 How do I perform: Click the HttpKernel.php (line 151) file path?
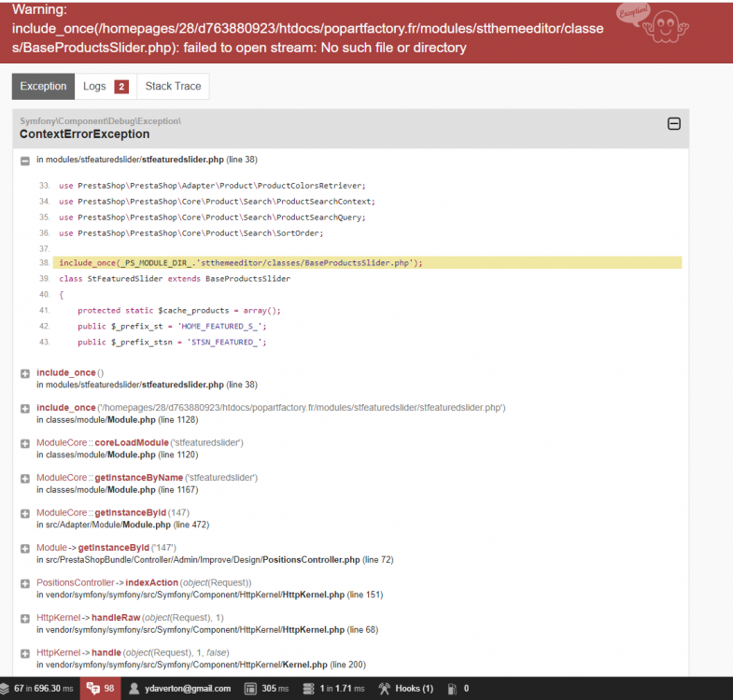tap(210, 595)
